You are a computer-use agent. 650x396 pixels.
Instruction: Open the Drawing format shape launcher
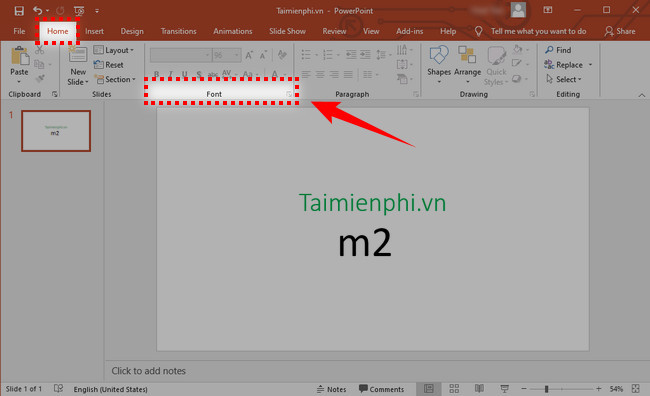click(531, 95)
